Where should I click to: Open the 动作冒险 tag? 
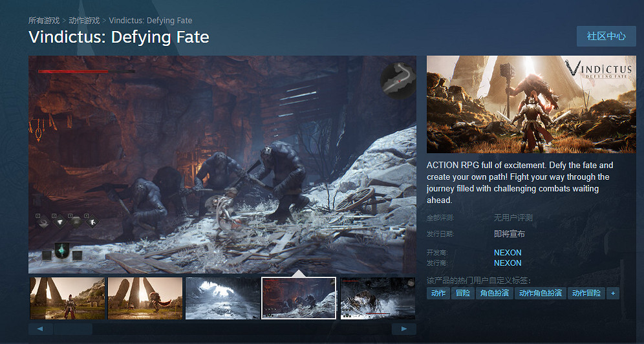pyautogui.click(x=586, y=294)
